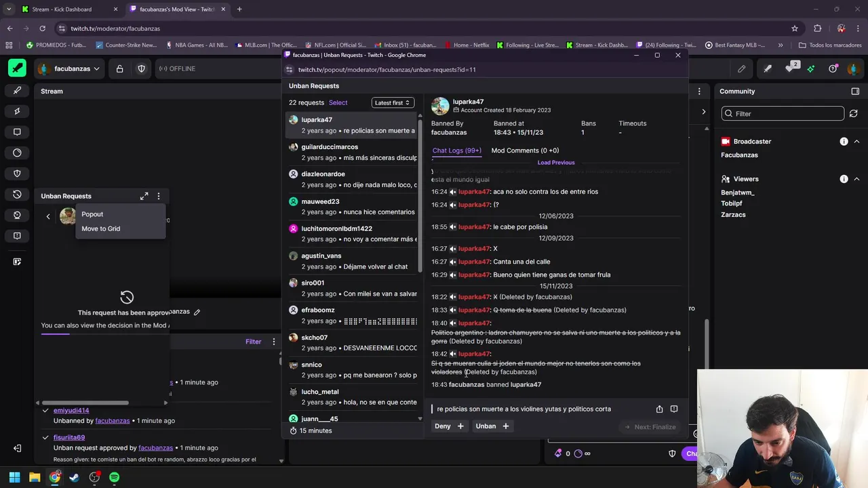Open the chat bubble icon in left sidebar
This screenshot has height=488, width=868.
click(x=17, y=132)
